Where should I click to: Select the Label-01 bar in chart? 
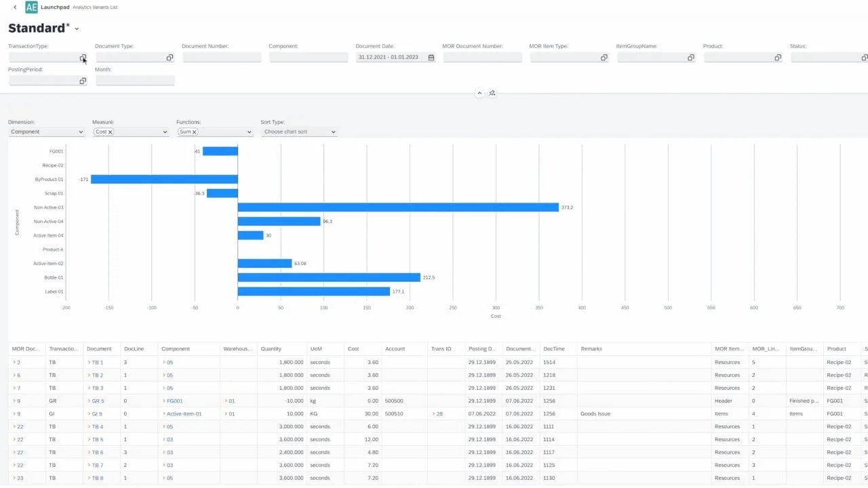click(314, 291)
